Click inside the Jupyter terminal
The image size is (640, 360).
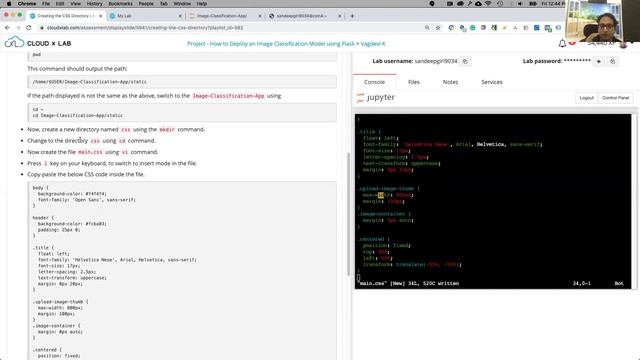click(493, 202)
